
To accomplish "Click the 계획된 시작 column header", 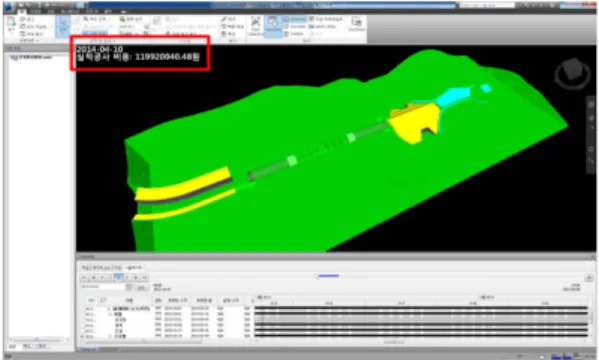I will [x=177, y=301].
